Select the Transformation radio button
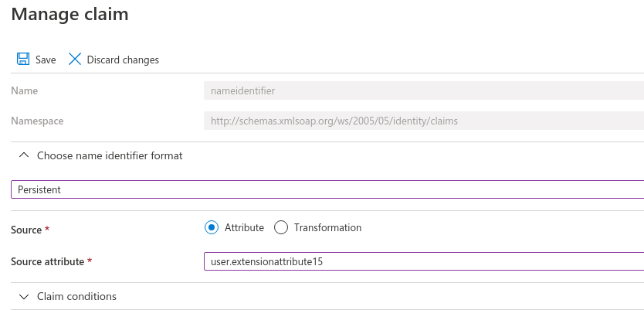Image resolution: width=644 pixels, height=334 pixels. click(x=281, y=227)
